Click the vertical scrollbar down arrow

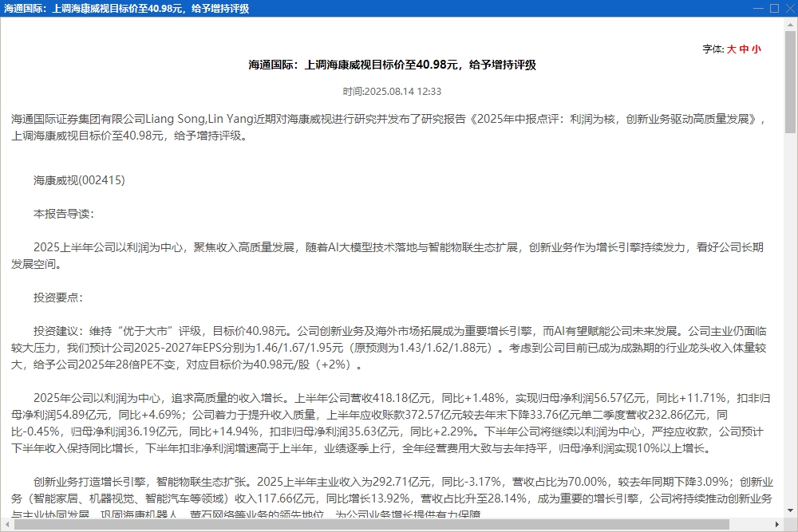790,510
